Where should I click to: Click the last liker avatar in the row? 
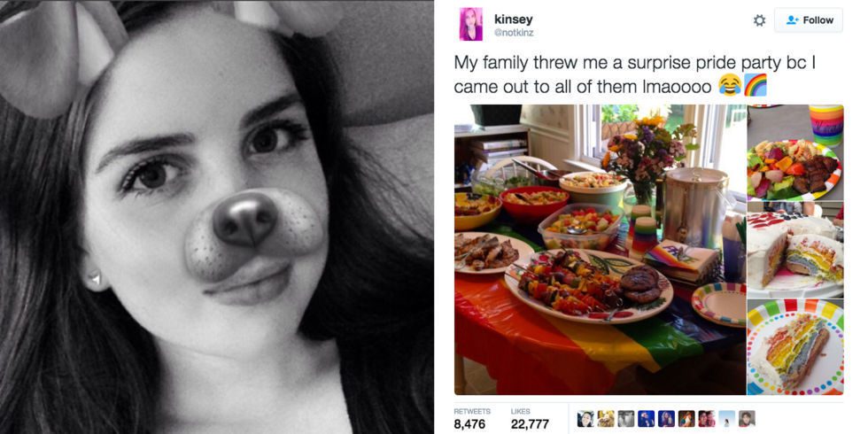pos(748,418)
